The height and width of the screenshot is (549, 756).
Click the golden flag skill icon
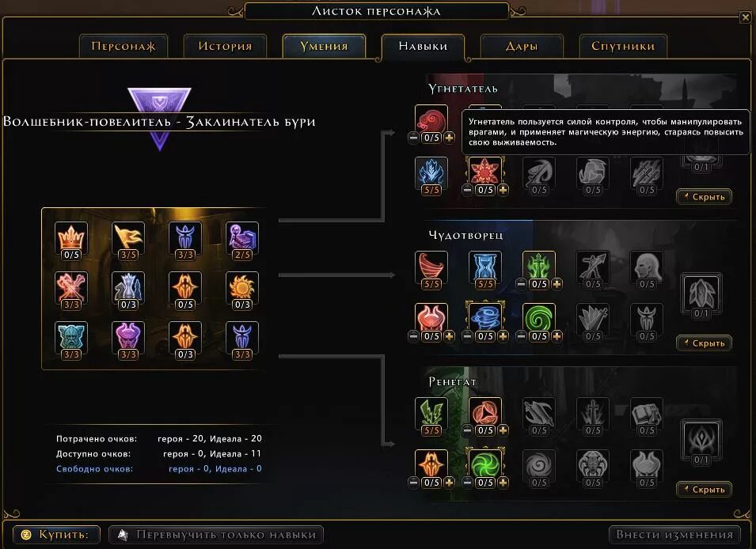coord(128,237)
